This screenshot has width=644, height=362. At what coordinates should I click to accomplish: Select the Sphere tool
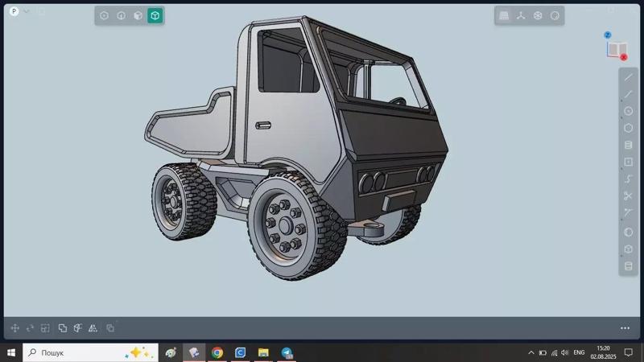629,232
